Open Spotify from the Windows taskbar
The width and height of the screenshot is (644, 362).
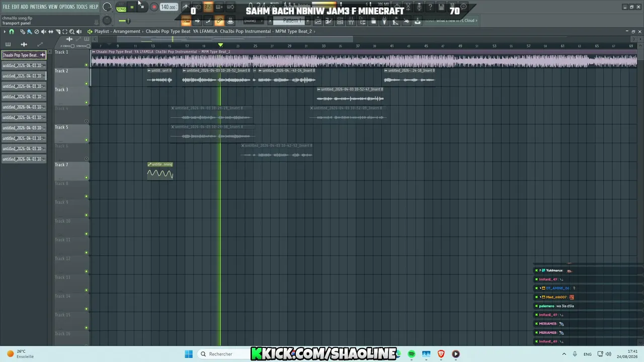[x=412, y=354]
